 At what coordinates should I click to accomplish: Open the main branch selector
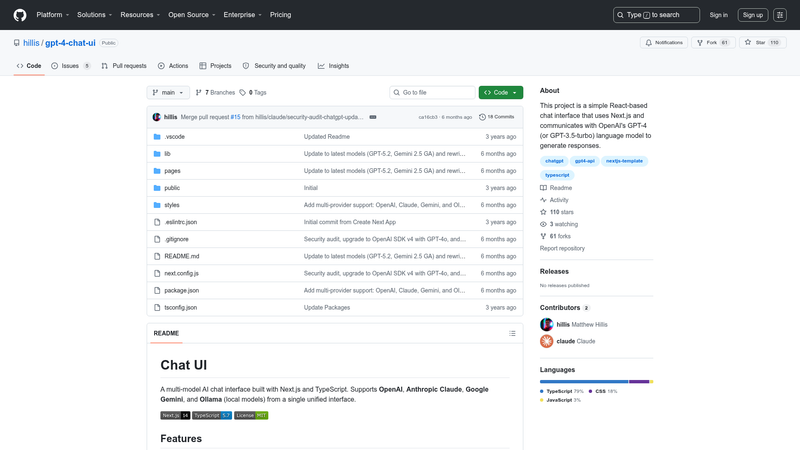point(168,92)
